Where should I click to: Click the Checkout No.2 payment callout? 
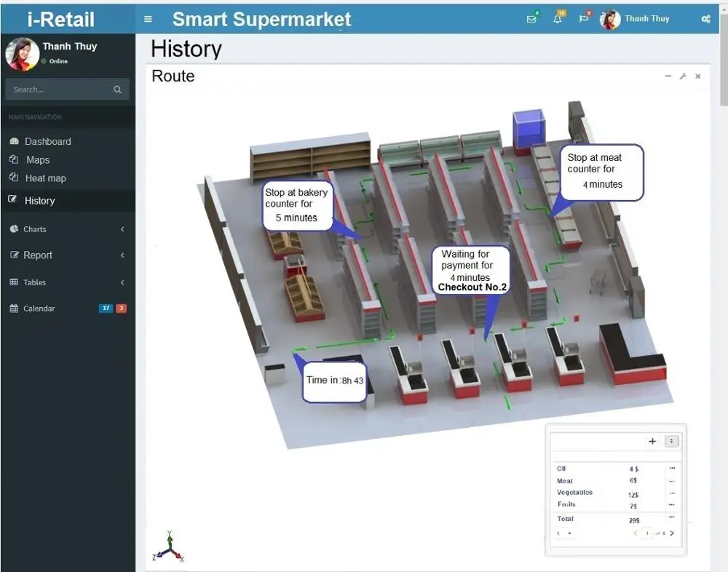[470, 270]
